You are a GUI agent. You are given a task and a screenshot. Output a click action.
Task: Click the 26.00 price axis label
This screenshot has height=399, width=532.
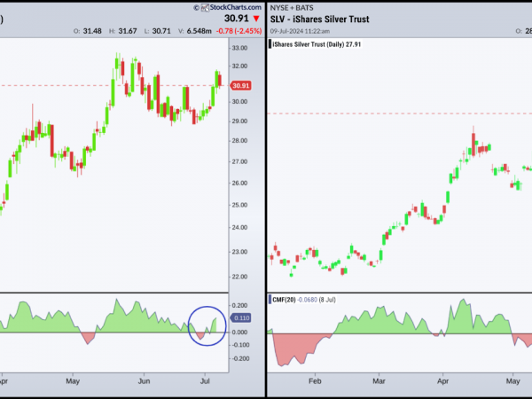click(x=239, y=184)
